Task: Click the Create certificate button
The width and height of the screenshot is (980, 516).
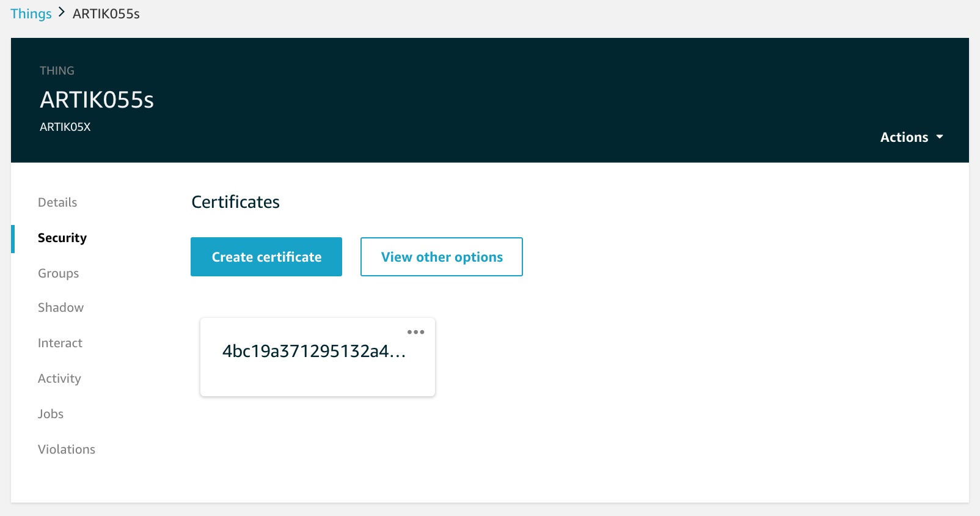Action: (x=266, y=257)
